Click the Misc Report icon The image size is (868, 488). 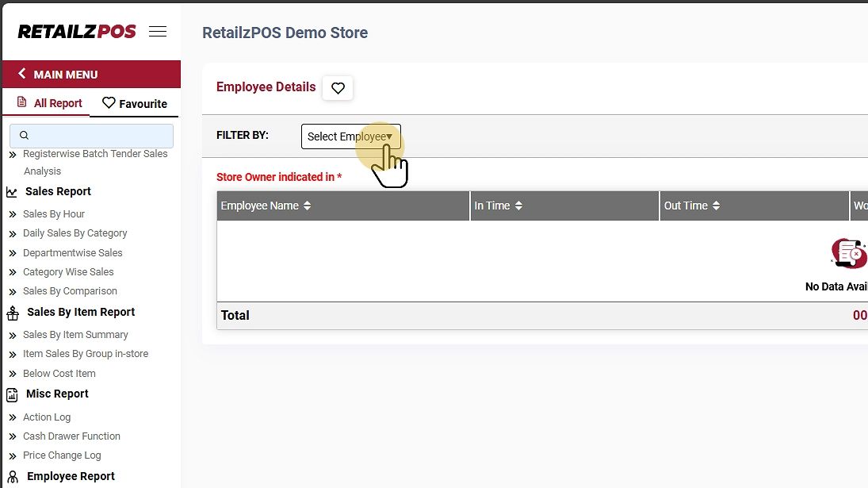(13, 394)
